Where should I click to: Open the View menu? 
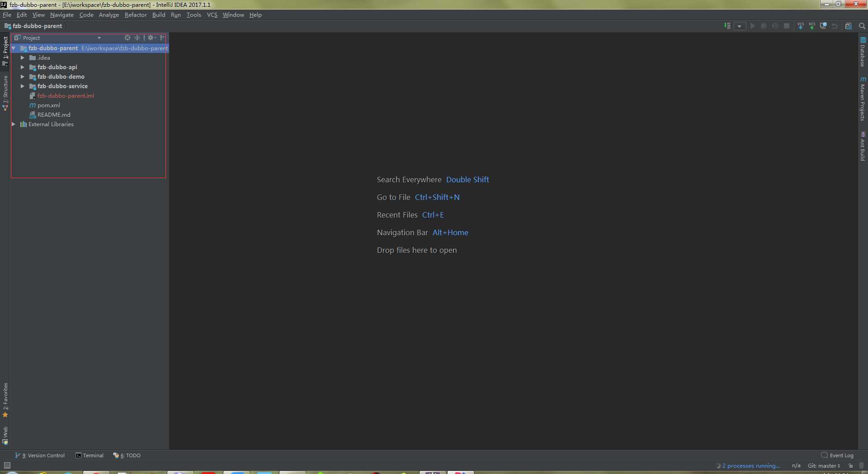[x=38, y=14]
